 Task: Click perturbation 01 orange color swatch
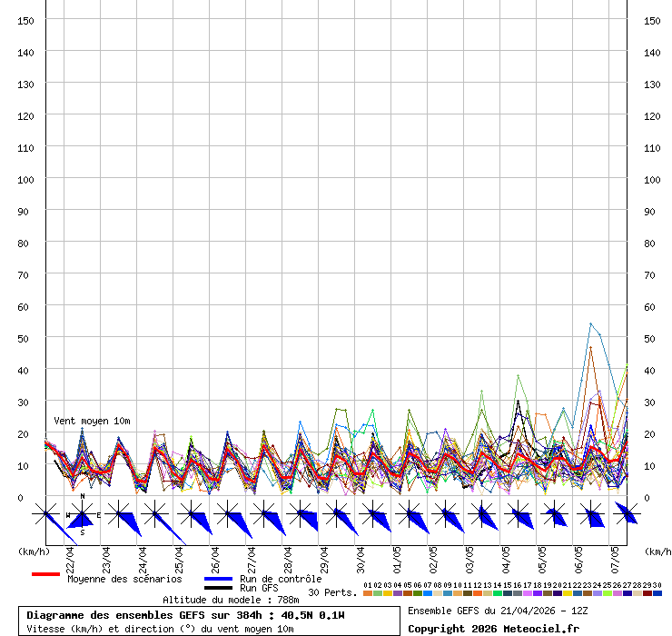click(367, 593)
